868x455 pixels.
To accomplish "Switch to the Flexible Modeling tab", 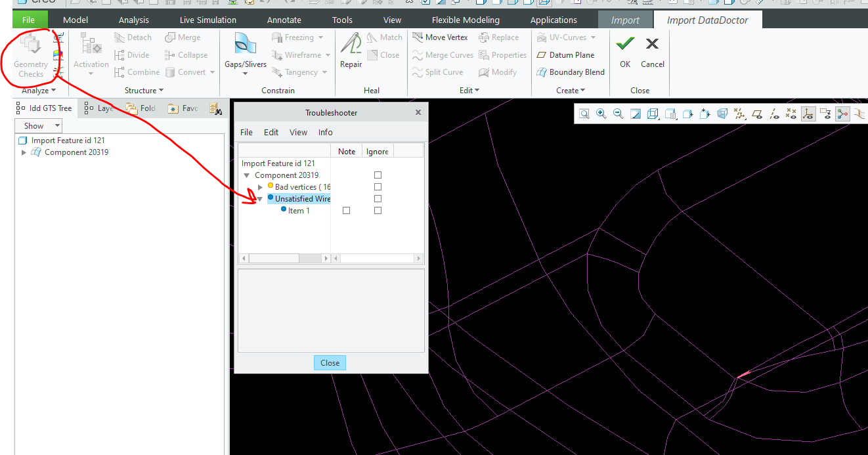I will [x=465, y=19].
